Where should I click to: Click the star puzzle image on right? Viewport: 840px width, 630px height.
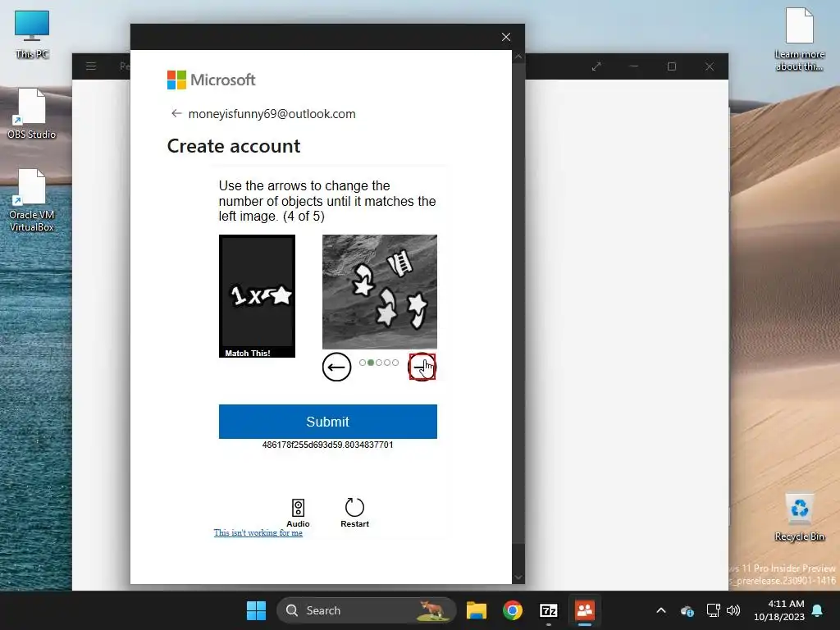pos(380,292)
